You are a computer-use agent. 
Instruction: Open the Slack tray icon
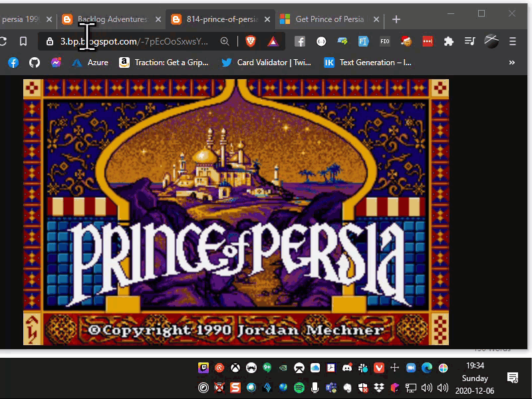pyautogui.click(x=362, y=368)
